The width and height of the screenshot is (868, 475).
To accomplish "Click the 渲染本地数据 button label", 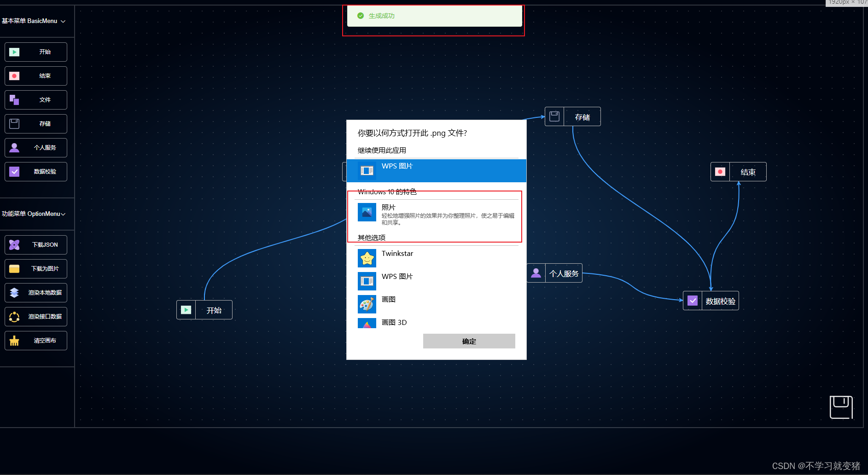I will point(45,293).
